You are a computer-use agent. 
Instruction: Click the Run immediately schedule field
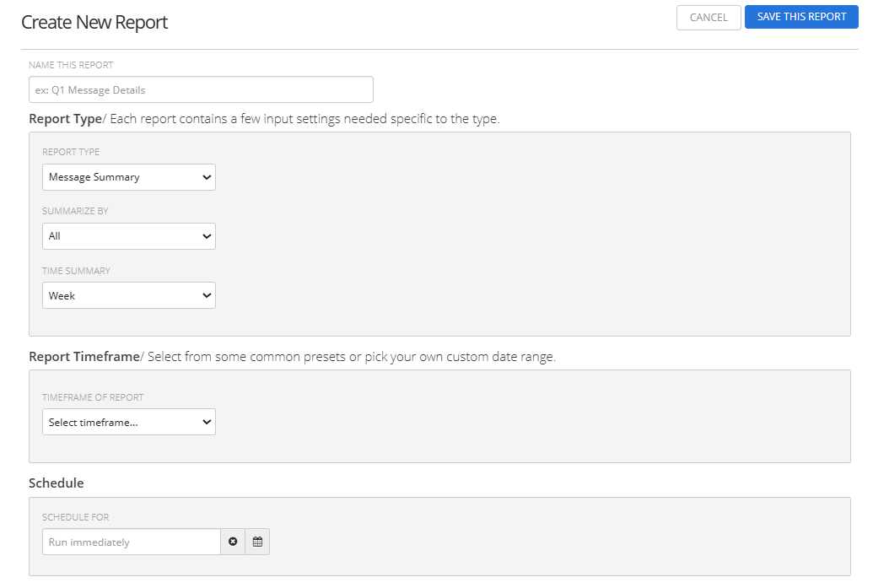click(132, 542)
